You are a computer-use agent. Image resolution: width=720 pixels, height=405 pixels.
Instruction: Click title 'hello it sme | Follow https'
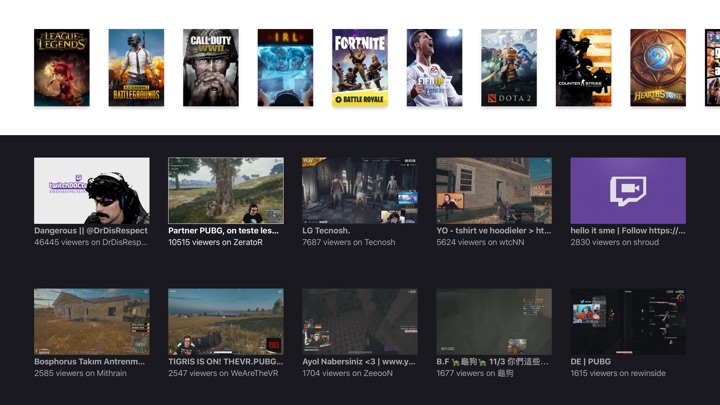tap(623, 231)
